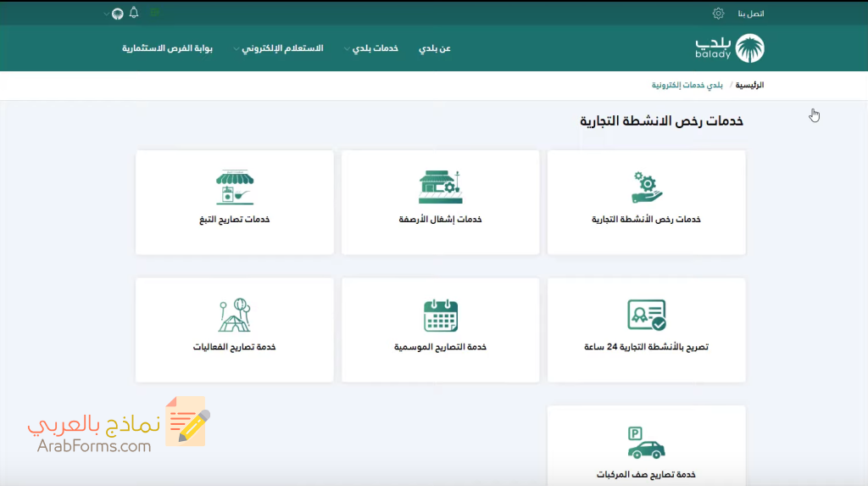
Task: Click the green grid apps icon
Action: (155, 12)
